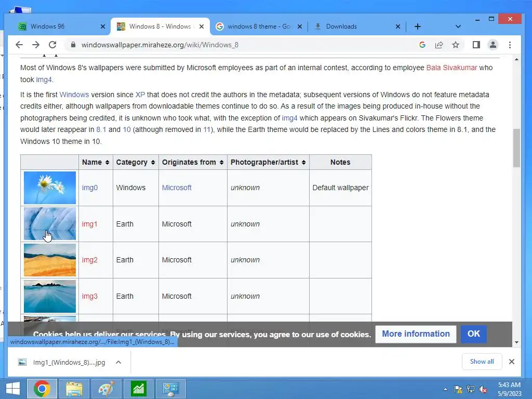This screenshot has width=532, height=399.
Task: Go forward in browser history
Action: click(36, 45)
